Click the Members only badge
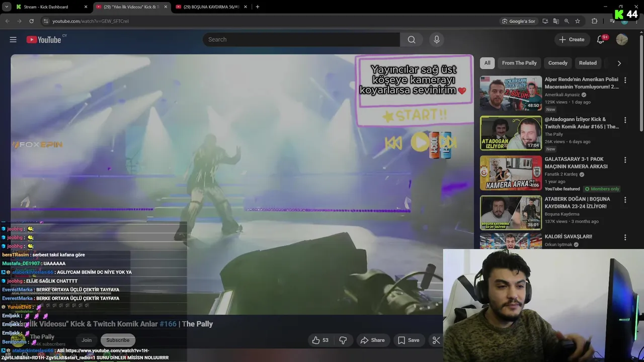Screen dimensions: 644x362 pyautogui.click(x=602, y=189)
